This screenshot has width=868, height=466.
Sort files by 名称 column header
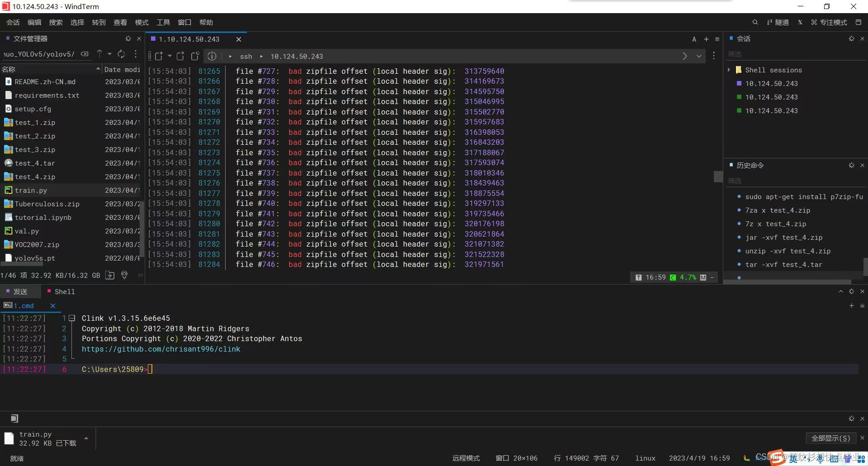pyautogui.click(x=51, y=69)
